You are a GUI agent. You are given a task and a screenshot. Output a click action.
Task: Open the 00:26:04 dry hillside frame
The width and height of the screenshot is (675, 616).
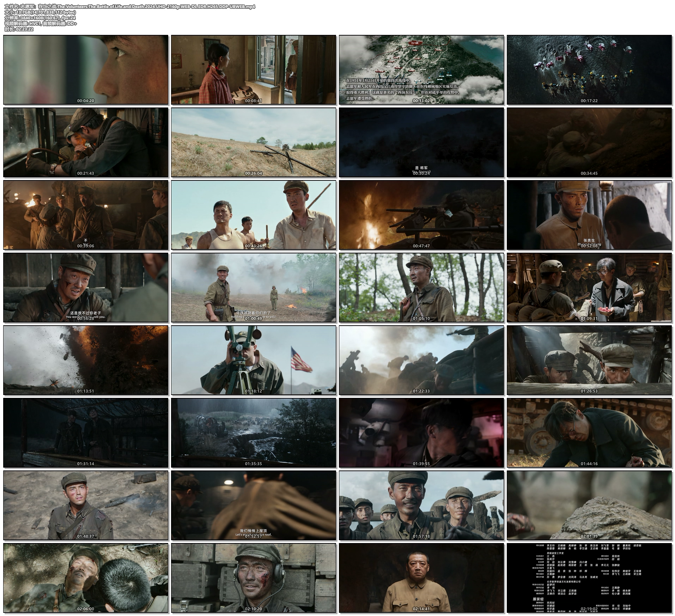click(254, 142)
